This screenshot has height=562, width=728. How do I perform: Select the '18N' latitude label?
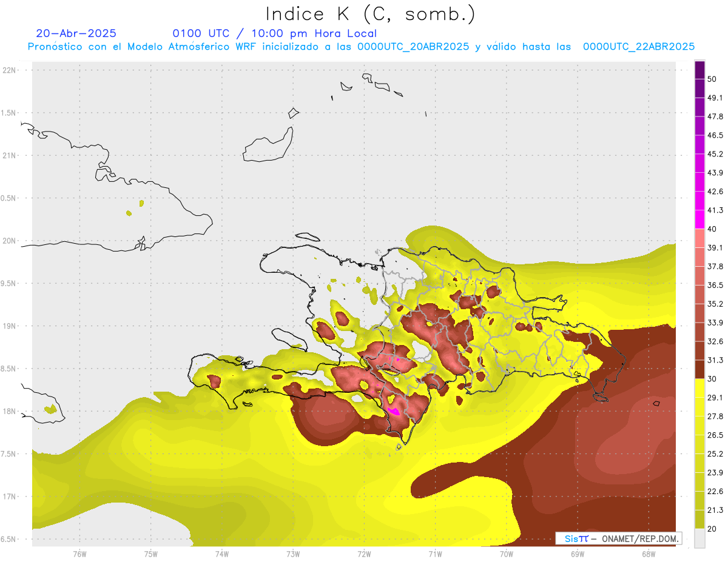point(10,411)
